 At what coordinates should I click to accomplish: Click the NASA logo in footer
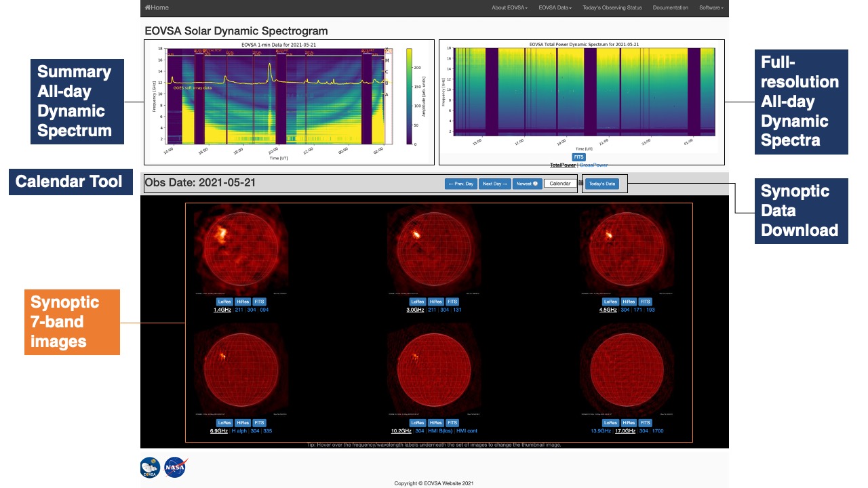coord(176,467)
